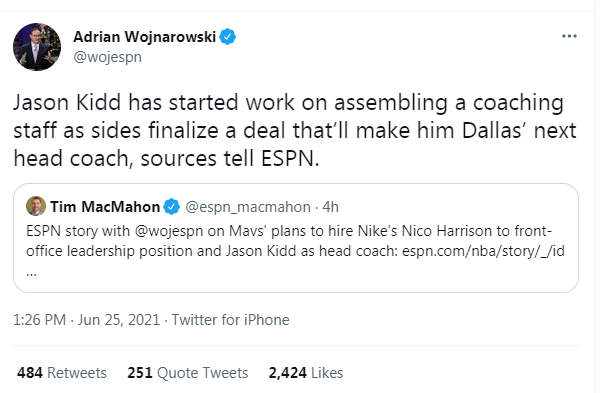Click Tim MacMahon's verified checkmark badge
This screenshot has height=393, width=607.
pyautogui.click(x=171, y=207)
